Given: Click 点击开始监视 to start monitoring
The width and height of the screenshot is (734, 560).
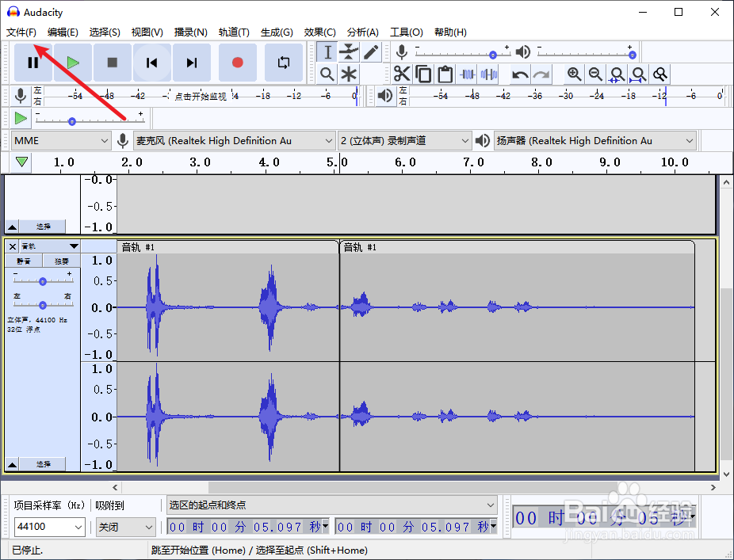Looking at the screenshot, I should click(x=201, y=97).
